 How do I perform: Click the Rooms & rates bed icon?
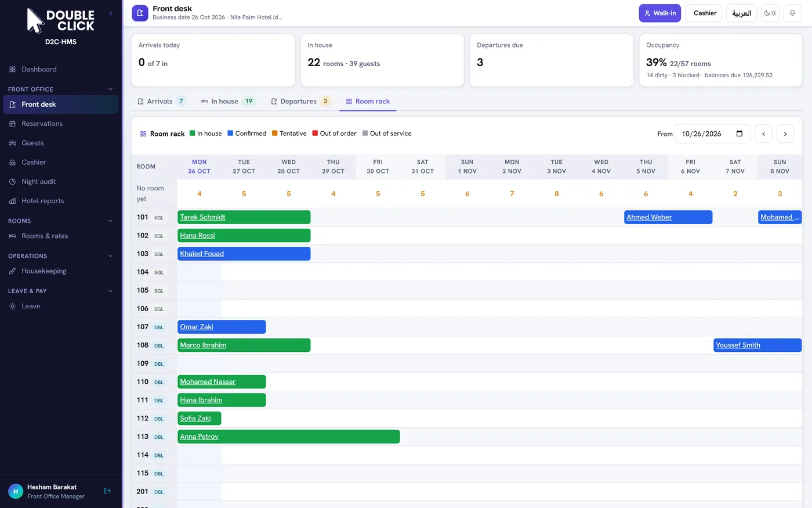pyautogui.click(x=13, y=236)
